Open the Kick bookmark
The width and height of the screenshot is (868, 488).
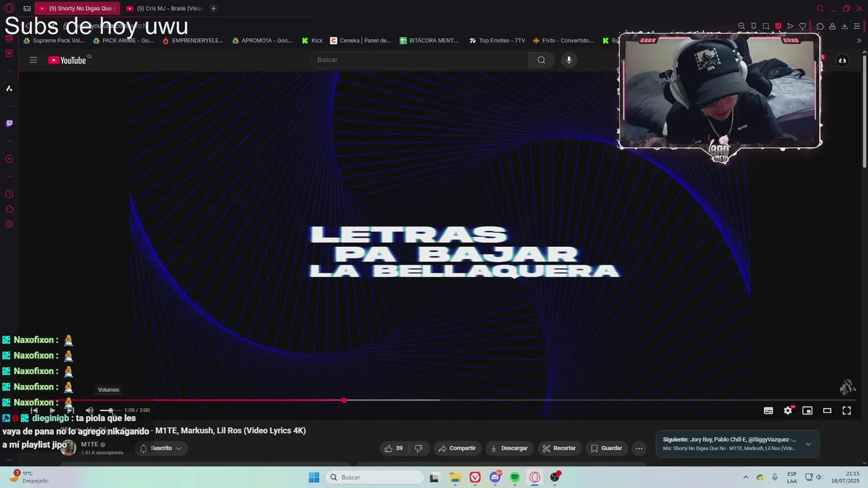coord(312,41)
